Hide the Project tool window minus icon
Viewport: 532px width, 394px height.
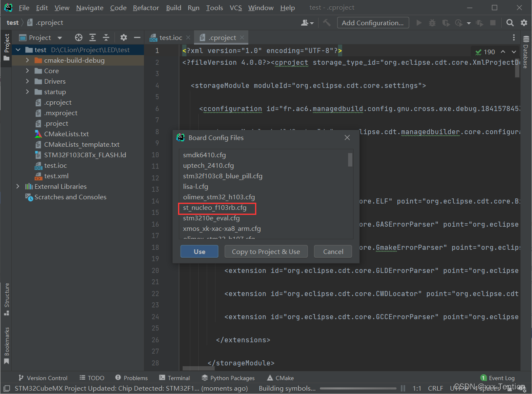(137, 37)
